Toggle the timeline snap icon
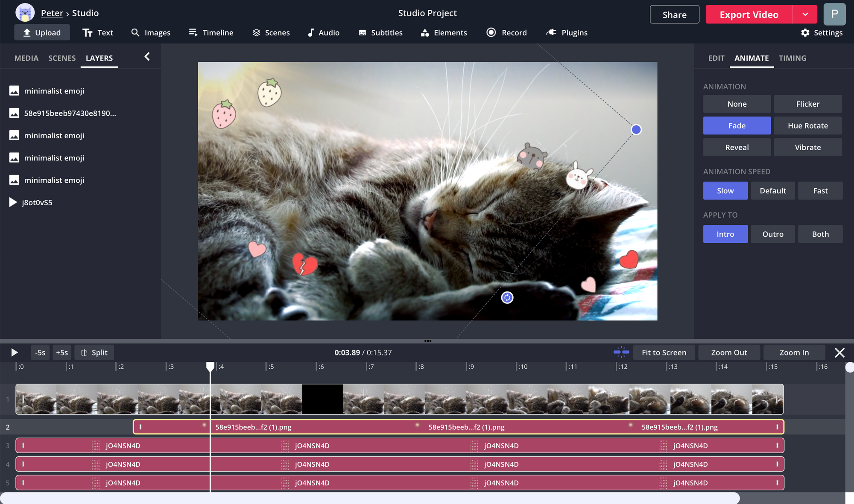854x504 pixels. 621,352
